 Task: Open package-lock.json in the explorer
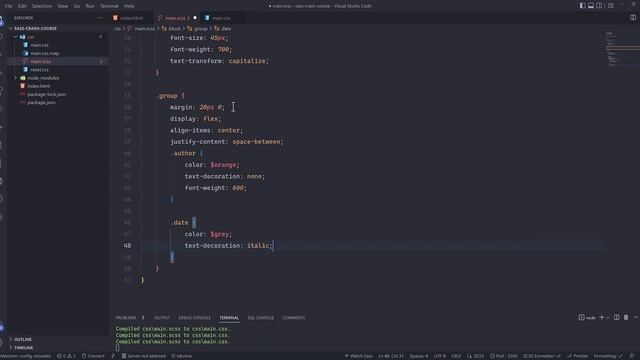pyautogui.click(x=47, y=94)
